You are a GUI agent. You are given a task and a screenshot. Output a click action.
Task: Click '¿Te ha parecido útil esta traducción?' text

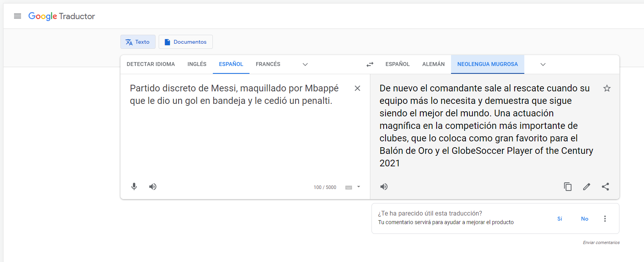(430, 213)
